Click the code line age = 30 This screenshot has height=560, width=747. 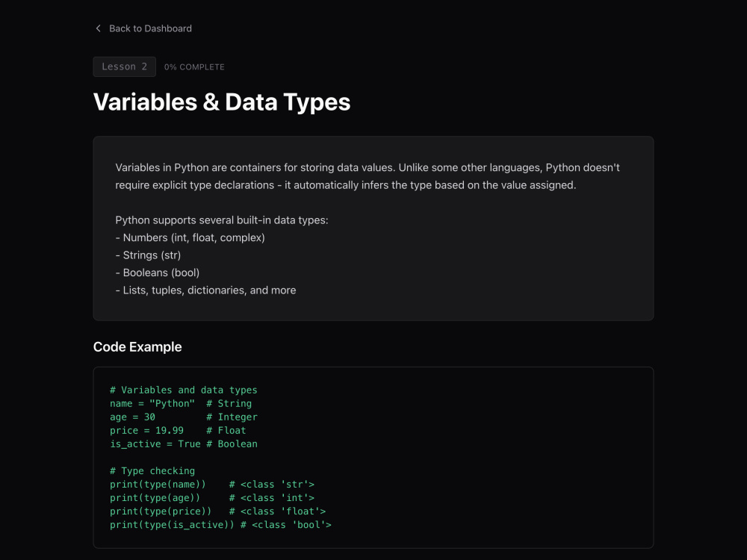coord(184,417)
